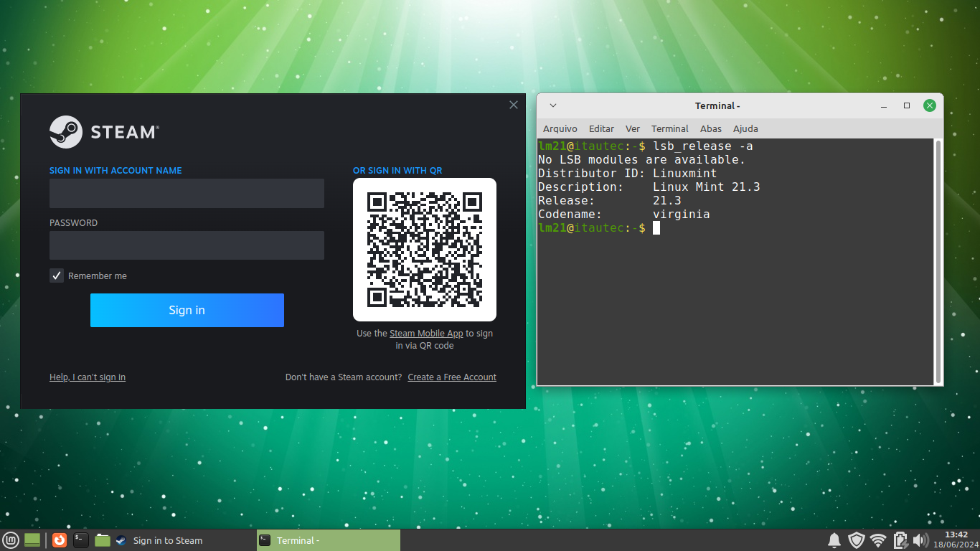Click the 'Distributor ID: Linuxmint' line
This screenshot has width=980, height=551.
(x=628, y=174)
